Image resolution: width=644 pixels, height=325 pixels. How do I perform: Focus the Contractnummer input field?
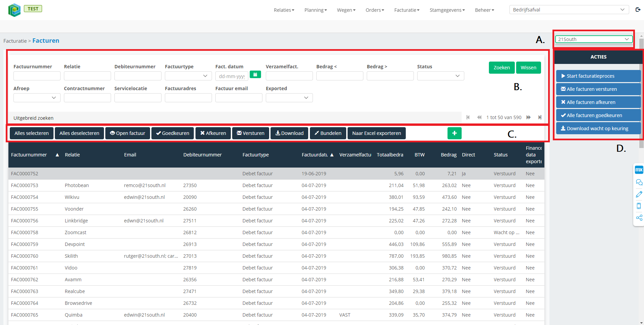click(87, 98)
